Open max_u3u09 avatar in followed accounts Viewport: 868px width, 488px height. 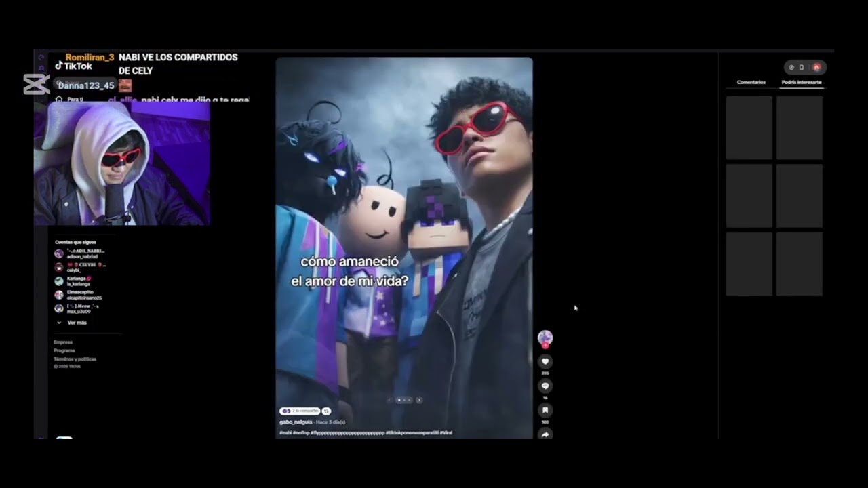click(59, 308)
